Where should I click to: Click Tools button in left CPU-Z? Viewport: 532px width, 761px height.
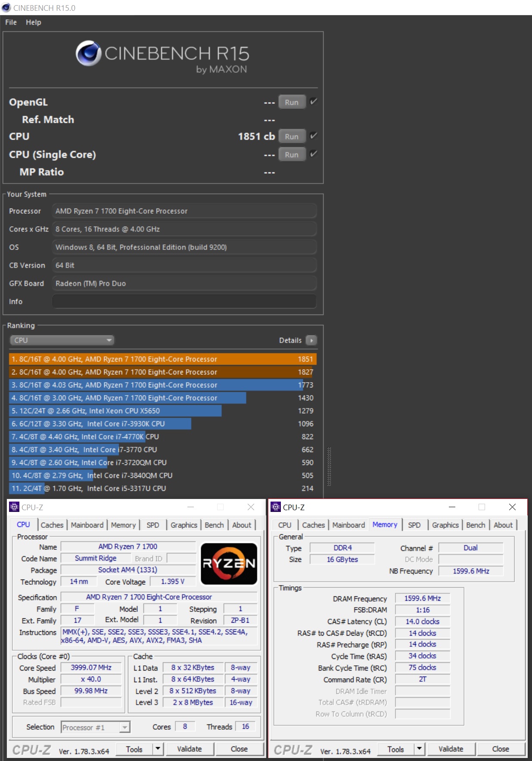134,749
